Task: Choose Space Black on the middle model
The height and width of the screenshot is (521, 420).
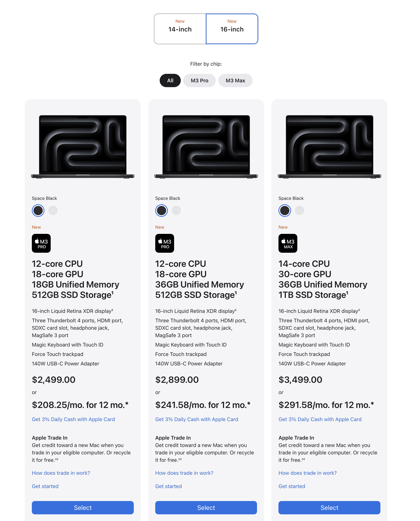Action: (x=161, y=210)
